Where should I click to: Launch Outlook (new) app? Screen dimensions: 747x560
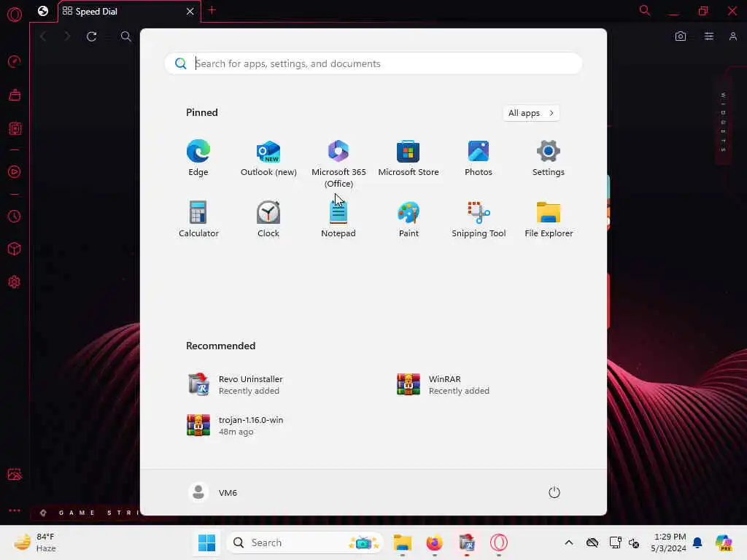268,158
